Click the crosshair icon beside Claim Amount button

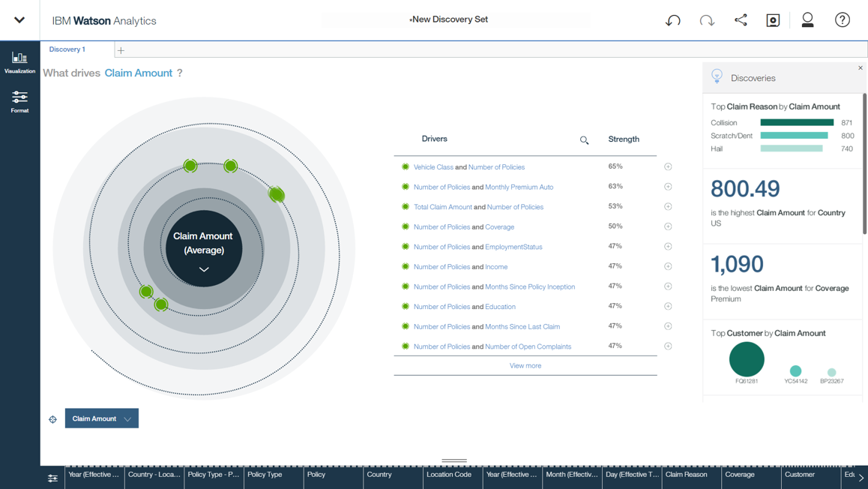[52, 419]
